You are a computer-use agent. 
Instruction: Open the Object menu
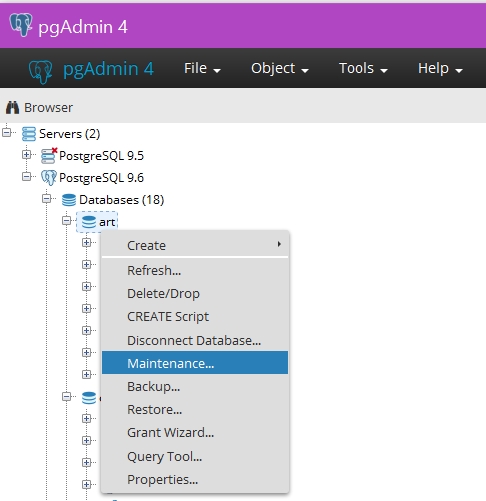(280, 68)
